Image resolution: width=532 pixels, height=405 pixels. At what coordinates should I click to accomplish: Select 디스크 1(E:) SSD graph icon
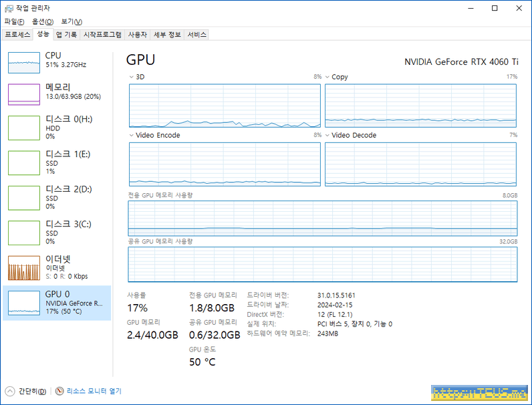click(24, 162)
